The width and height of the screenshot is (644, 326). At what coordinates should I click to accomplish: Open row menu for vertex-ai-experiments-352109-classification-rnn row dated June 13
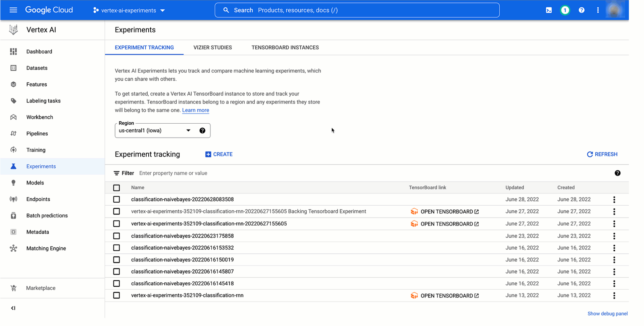(614, 296)
